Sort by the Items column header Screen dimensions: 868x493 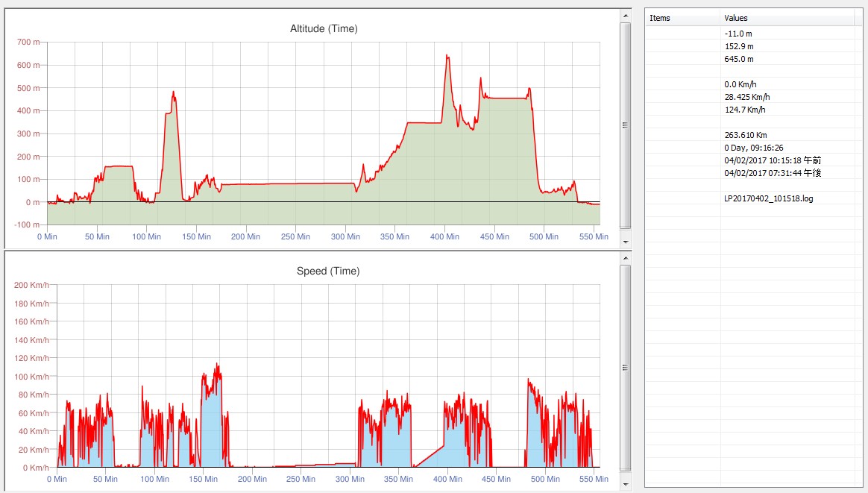point(682,18)
